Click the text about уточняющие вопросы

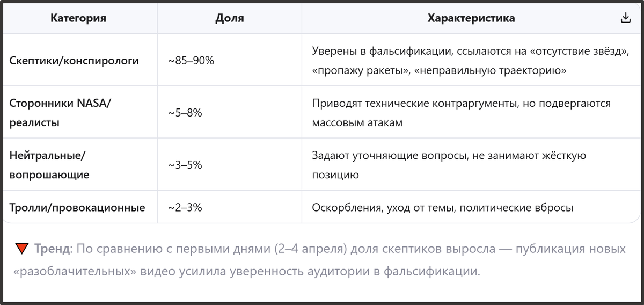[449, 165]
